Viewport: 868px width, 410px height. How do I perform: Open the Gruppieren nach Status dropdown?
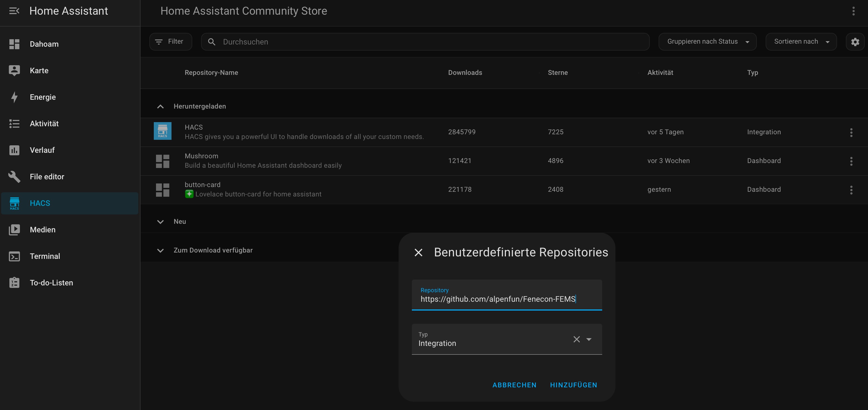(x=707, y=42)
